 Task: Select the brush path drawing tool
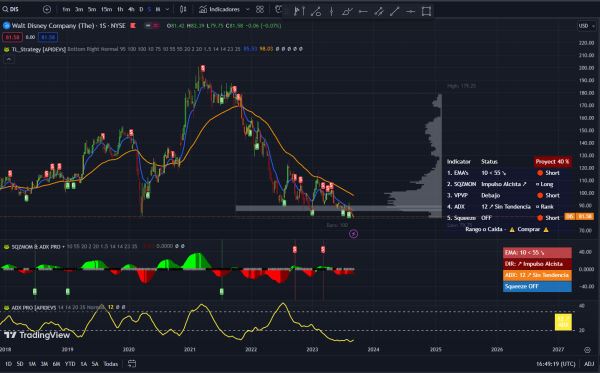(347, 11)
